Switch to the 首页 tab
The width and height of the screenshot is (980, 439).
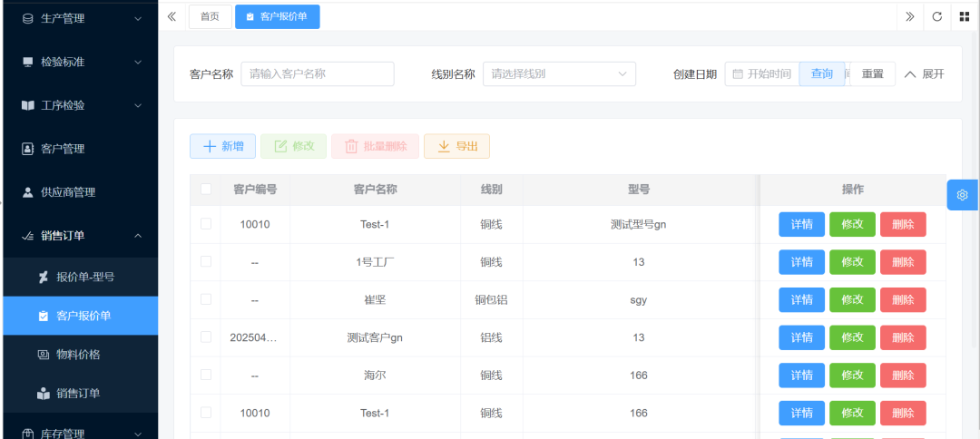click(x=210, y=16)
